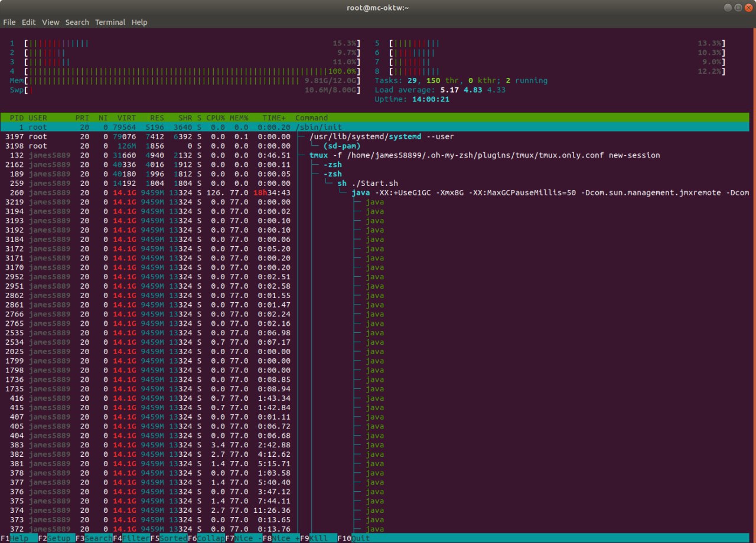Click the Load average line

(x=440, y=90)
